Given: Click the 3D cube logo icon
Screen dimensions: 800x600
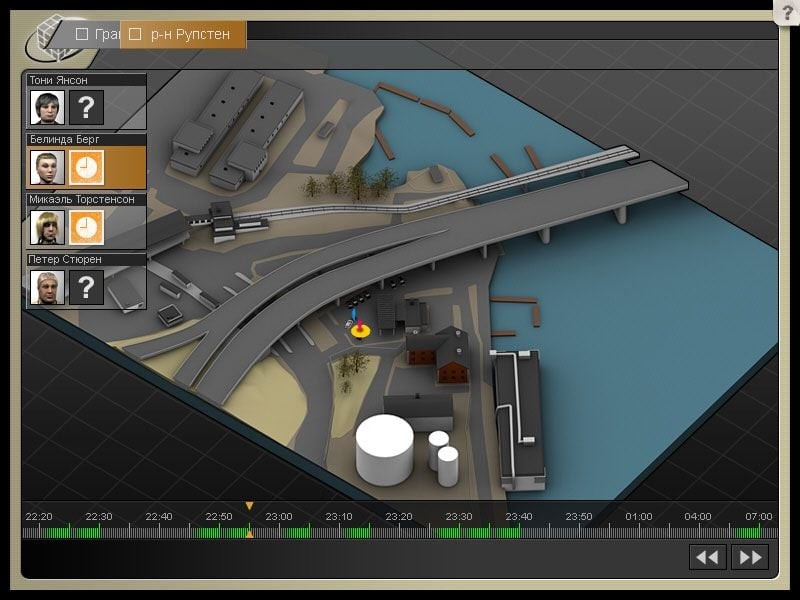Looking at the screenshot, I should 50,38.
